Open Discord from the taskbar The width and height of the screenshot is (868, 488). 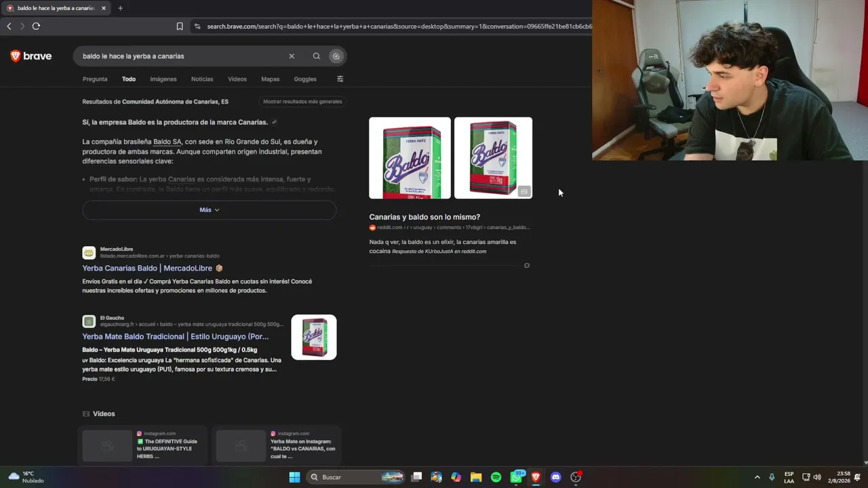tap(556, 477)
